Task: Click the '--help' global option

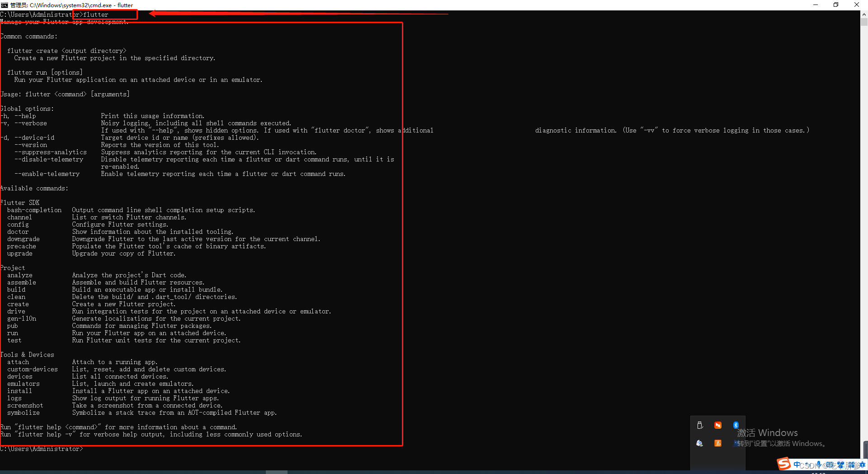Action: 25,116
